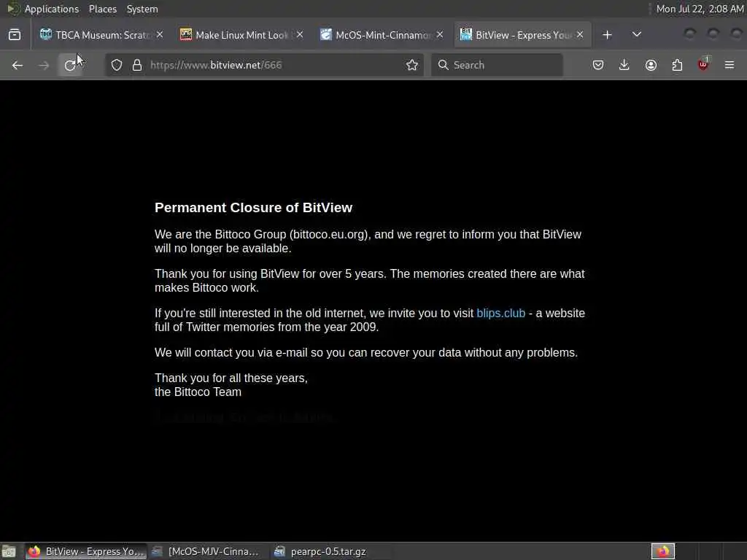Image resolution: width=747 pixels, height=560 pixels.
Task: Switch to McOS-Mint-Cinnamon tab
Action: coord(382,35)
